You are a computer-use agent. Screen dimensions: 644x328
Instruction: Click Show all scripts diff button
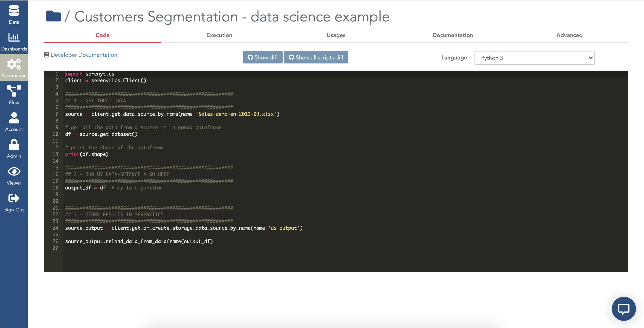pyautogui.click(x=316, y=57)
